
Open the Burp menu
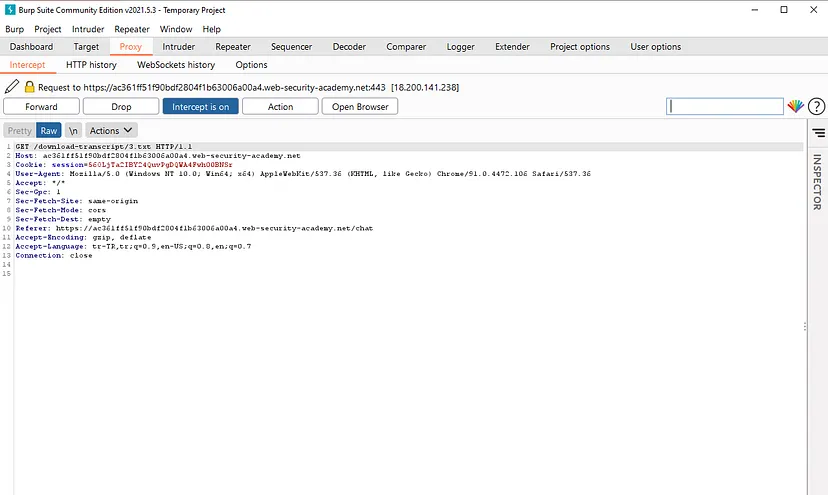click(x=14, y=29)
